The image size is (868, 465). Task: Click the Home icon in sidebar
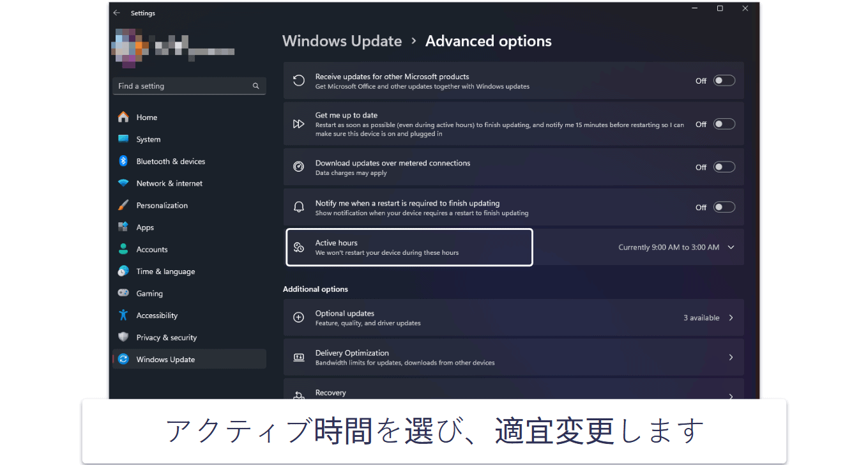coord(123,117)
